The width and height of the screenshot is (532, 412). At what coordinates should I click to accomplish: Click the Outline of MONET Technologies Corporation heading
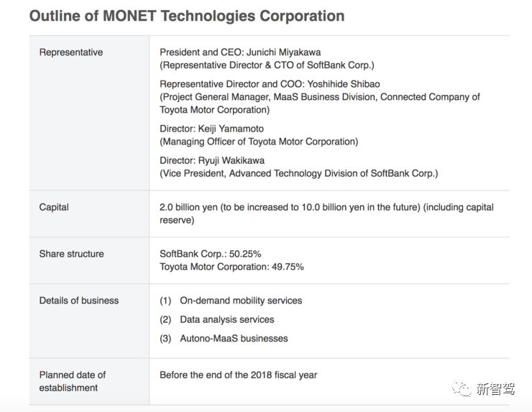[x=186, y=16]
